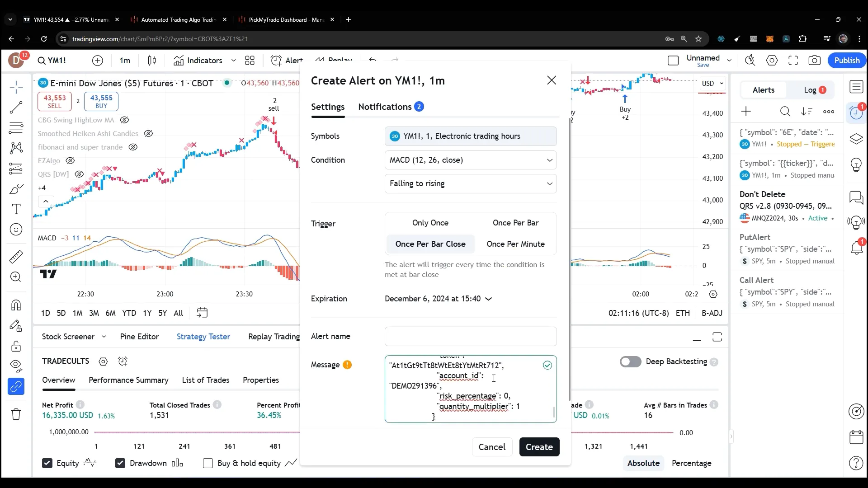Screen dimensions: 868x488
Task: Select the drawing tool in left toolbar
Action: (x=16, y=189)
